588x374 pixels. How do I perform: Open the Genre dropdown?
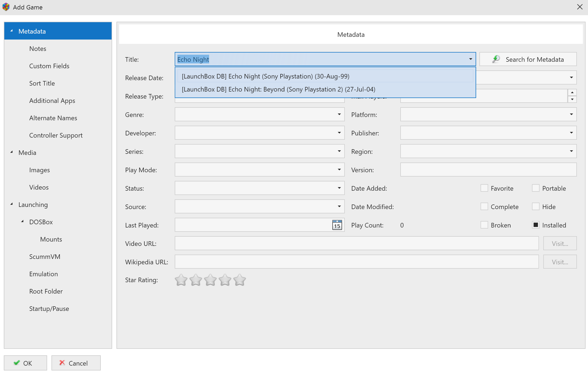pos(339,114)
